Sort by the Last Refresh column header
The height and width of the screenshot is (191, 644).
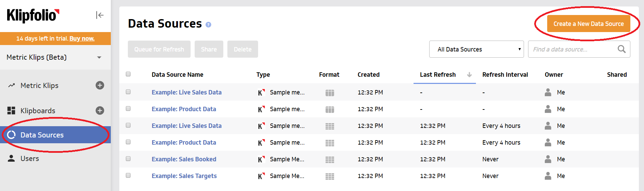438,75
